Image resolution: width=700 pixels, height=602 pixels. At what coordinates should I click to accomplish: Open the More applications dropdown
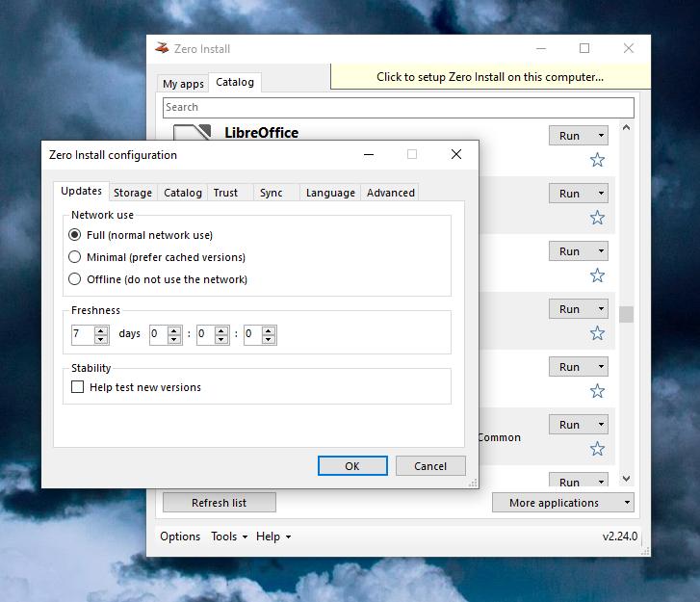point(563,503)
